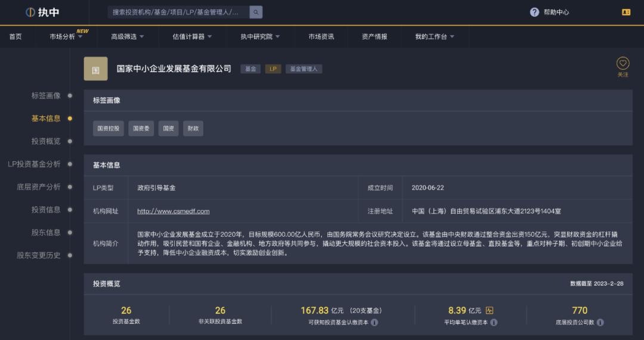Click the 国资委 label tag
Viewport: 644px width, 340px height.
point(141,128)
